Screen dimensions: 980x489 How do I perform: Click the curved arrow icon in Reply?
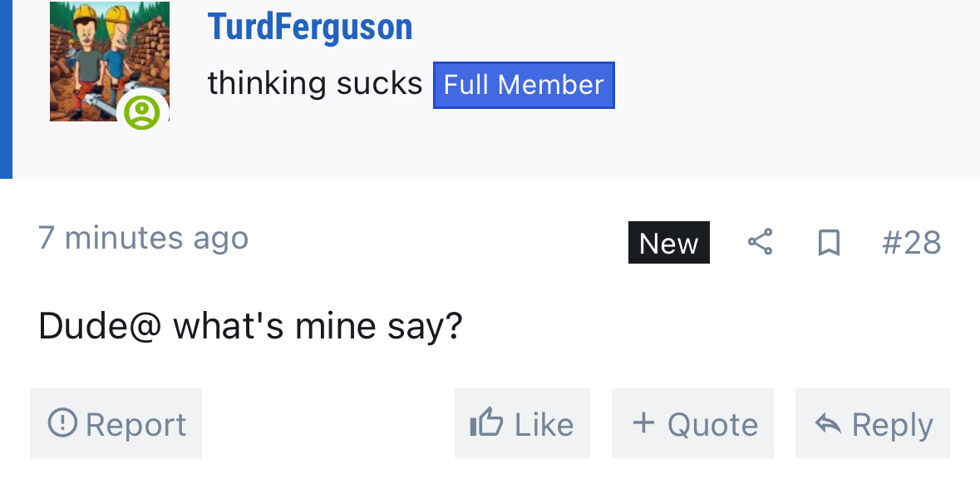828,424
